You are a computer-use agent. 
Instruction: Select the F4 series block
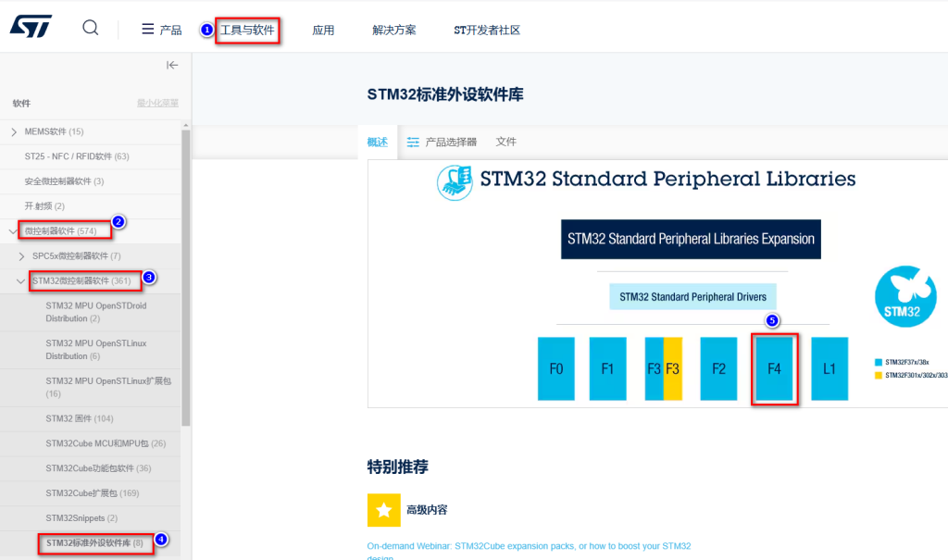click(x=775, y=369)
